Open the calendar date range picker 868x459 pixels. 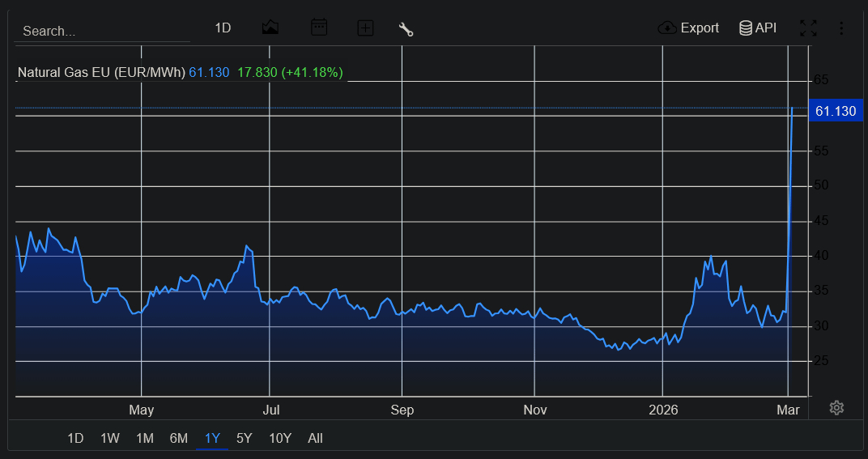click(319, 28)
